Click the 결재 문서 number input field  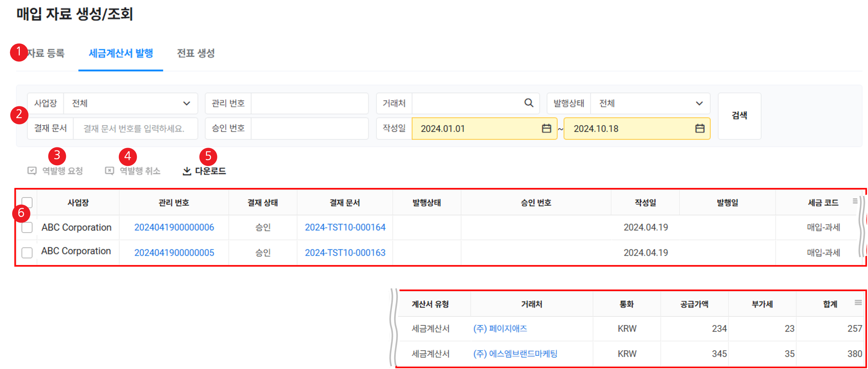pos(135,129)
